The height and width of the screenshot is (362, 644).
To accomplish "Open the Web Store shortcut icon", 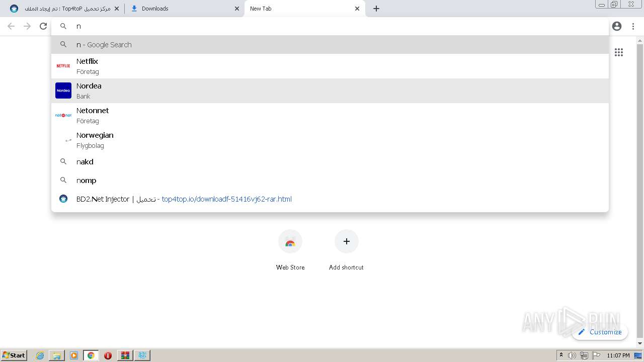I will point(290,242).
